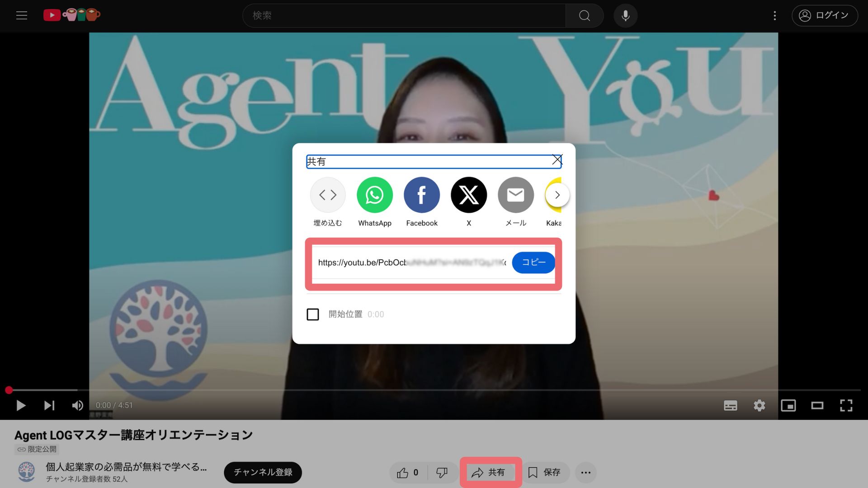This screenshot has height=488, width=868.
Task: Copy the link with コピー button
Action: [x=533, y=263]
